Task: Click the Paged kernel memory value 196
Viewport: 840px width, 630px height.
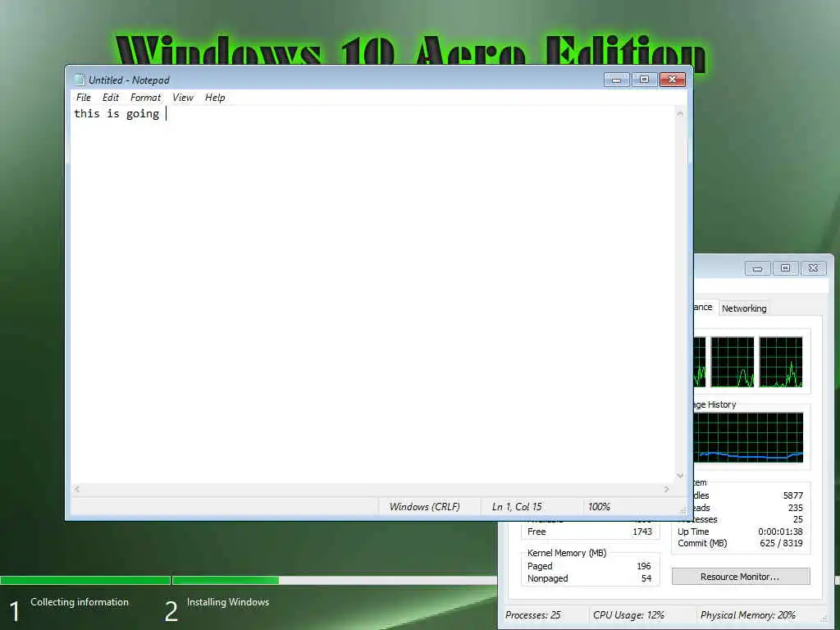Action: click(x=643, y=566)
